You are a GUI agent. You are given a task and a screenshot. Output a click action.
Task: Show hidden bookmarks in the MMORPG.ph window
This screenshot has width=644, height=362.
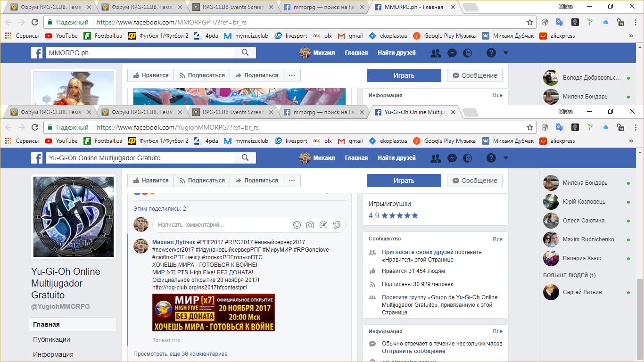[x=631, y=36]
